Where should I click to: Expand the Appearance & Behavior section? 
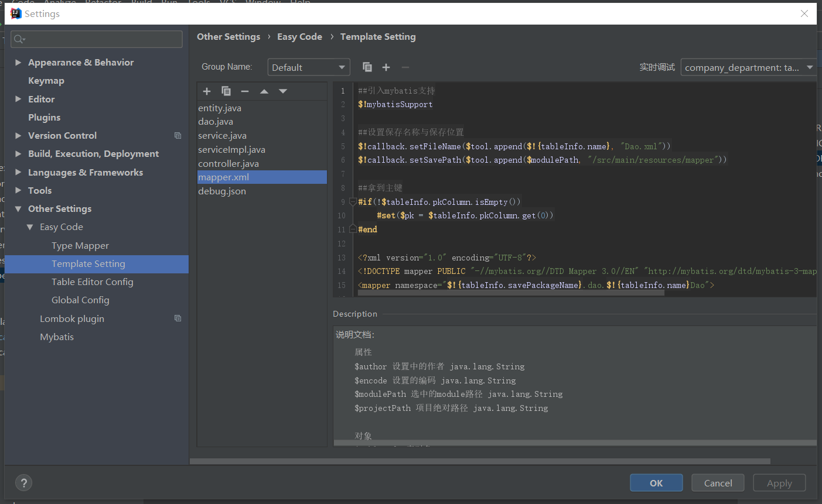18,62
